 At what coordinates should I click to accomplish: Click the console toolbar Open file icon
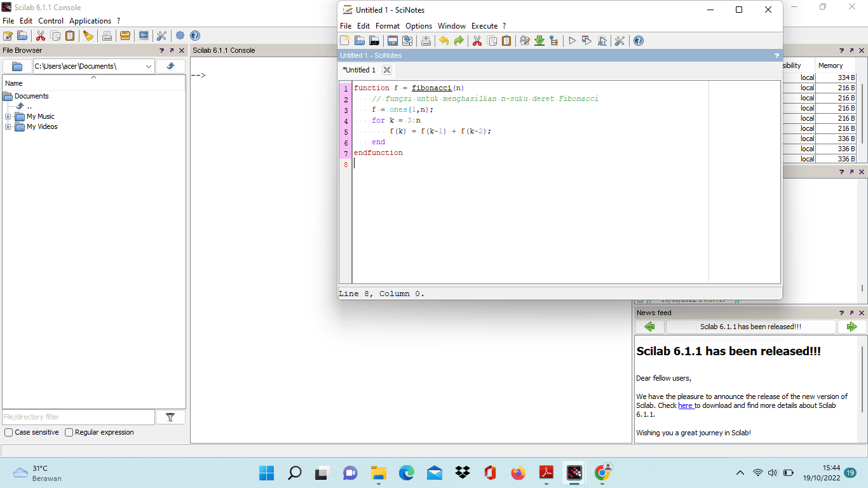22,36
